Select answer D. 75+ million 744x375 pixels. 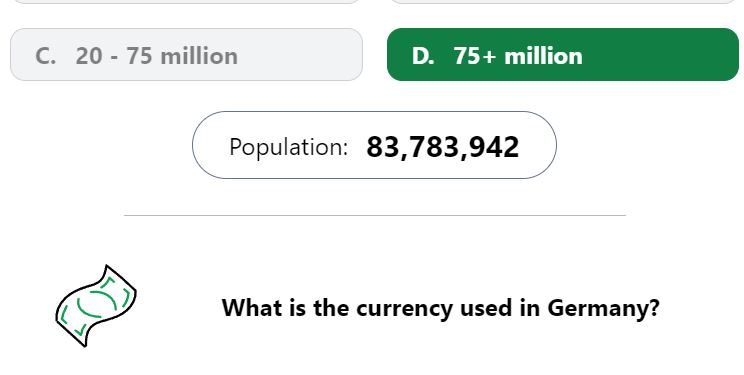[563, 55]
